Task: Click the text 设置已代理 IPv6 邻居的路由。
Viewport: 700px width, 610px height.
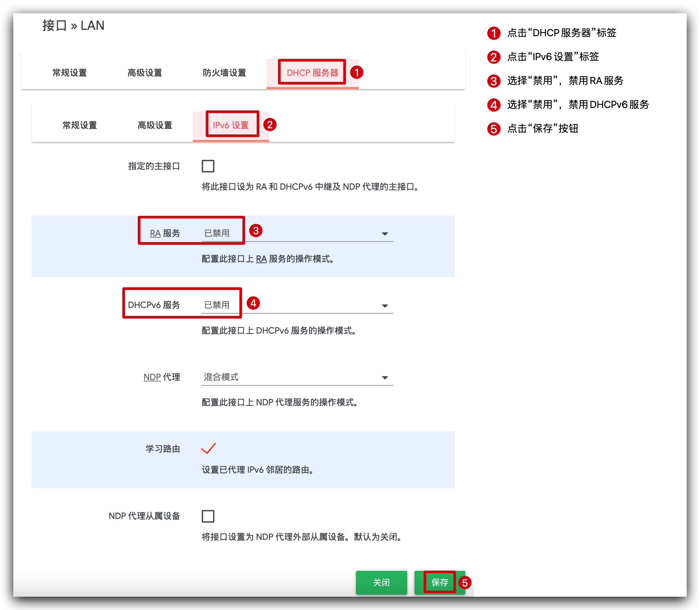Action: point(258,470)
